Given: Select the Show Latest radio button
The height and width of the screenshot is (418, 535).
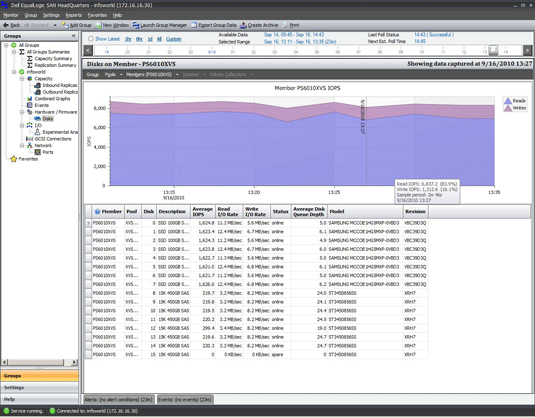Looking at the screenshot, I should pyautogui.click(x=91, y=39).
